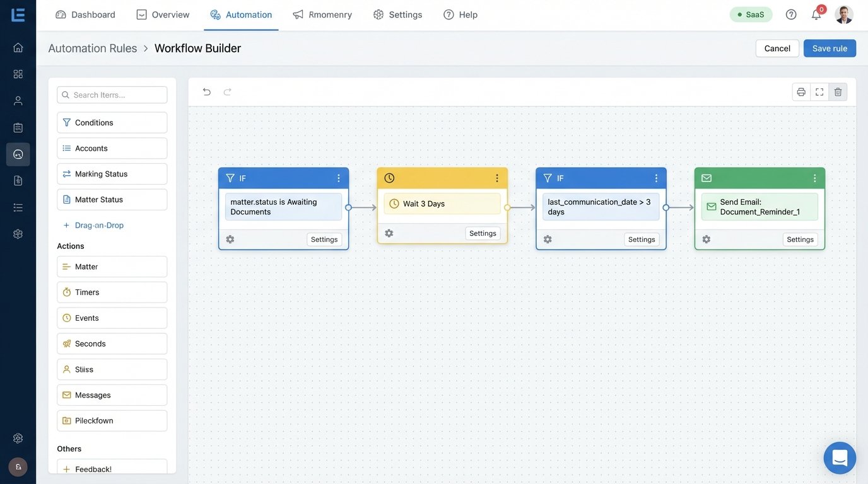Undo the last workflow change
This screenshot has height=484, width=868.
coord(205,91)
